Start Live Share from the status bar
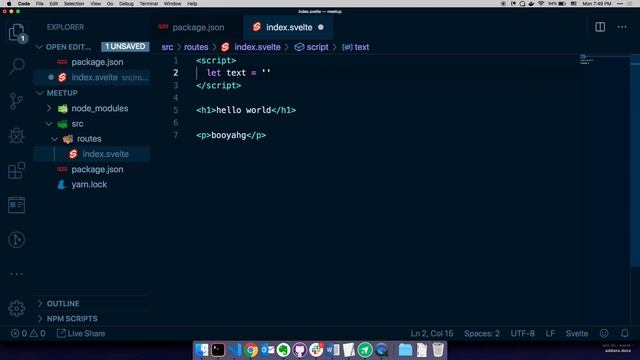640x360 pixels. 81,333
